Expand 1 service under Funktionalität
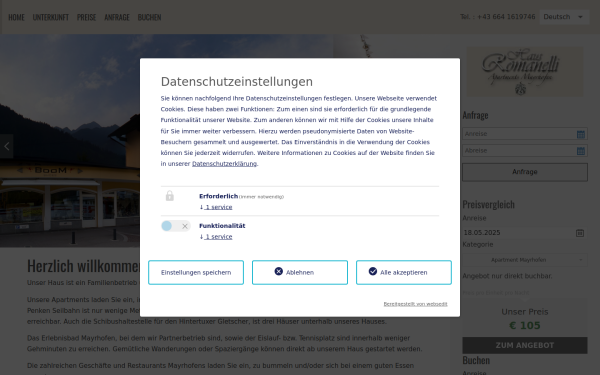This screenshot has height=375, width=600. 216,236
